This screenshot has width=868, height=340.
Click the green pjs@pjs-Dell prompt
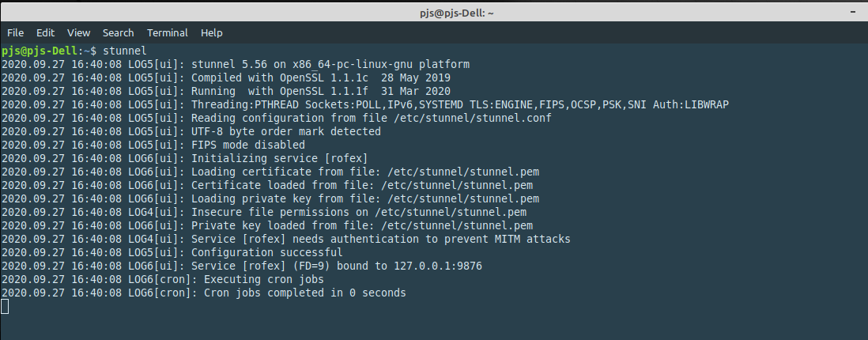[x=42, y=51]
